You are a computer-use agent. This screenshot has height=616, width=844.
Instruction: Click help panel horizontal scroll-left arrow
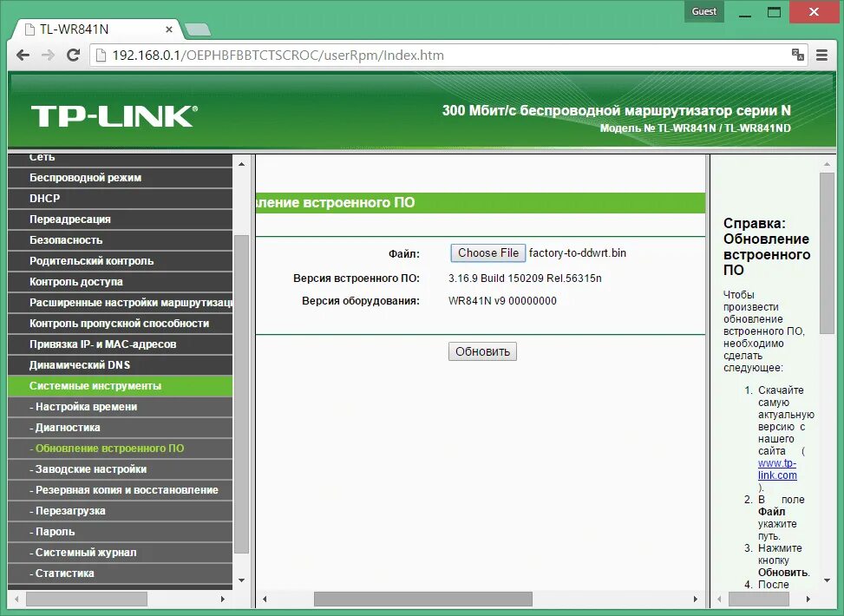pos(720,599)
